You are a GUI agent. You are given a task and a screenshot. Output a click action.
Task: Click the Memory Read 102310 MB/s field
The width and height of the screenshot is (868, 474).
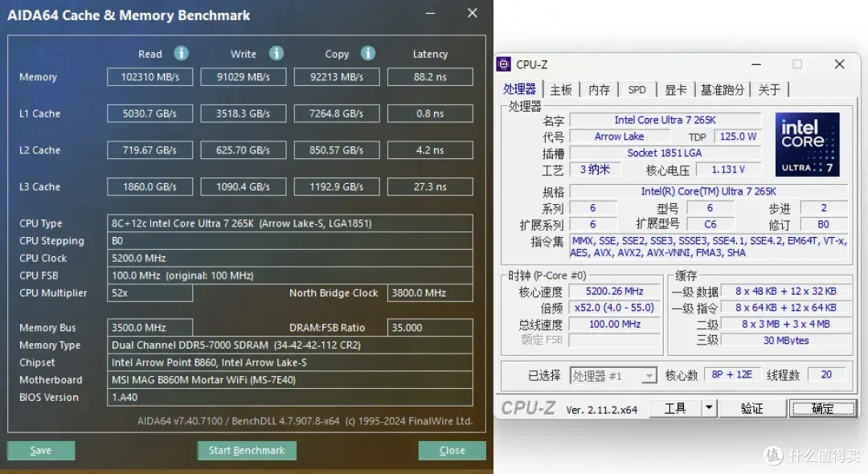point(150,77)
